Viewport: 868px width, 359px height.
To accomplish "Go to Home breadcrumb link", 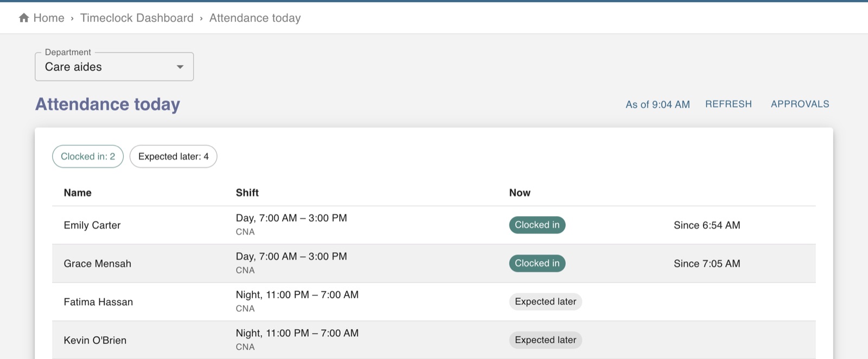I will (x=49, y=18).
